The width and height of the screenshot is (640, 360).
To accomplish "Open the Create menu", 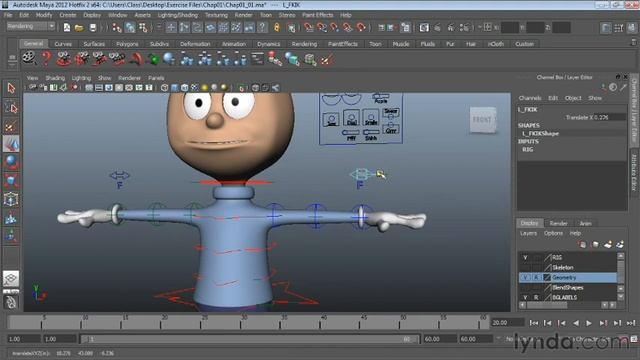I will click(x=68, y=15).
